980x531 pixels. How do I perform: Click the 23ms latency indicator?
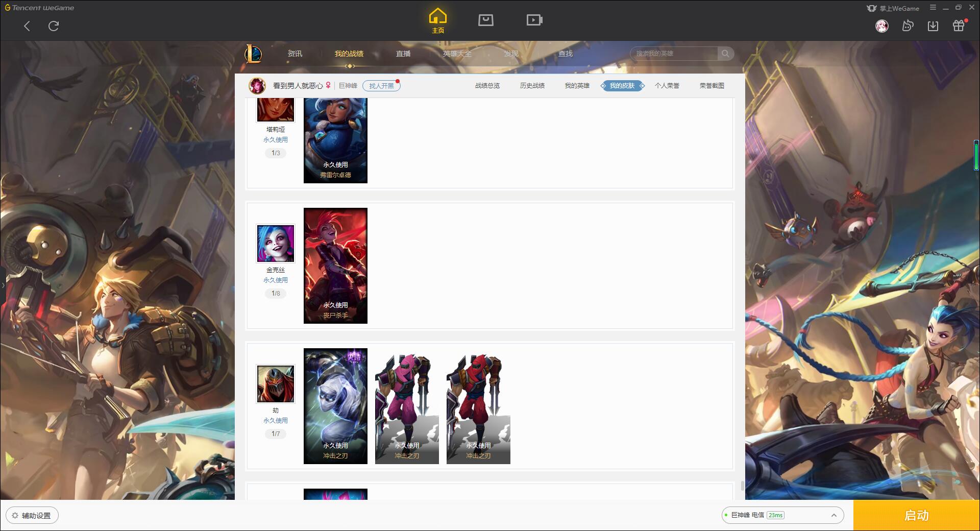(x=775, y=515)
